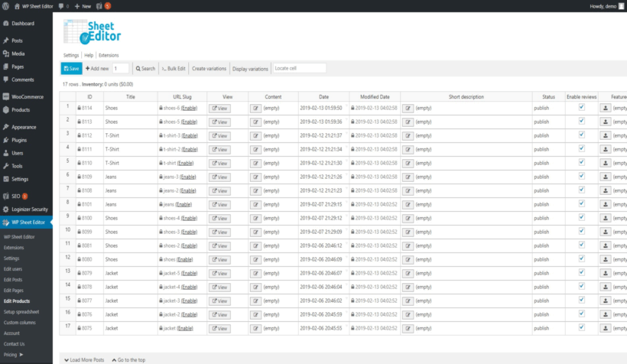Open Extensions tab below the logo
The width and height of the screenshot is (627, 364).
pos(109,55)
